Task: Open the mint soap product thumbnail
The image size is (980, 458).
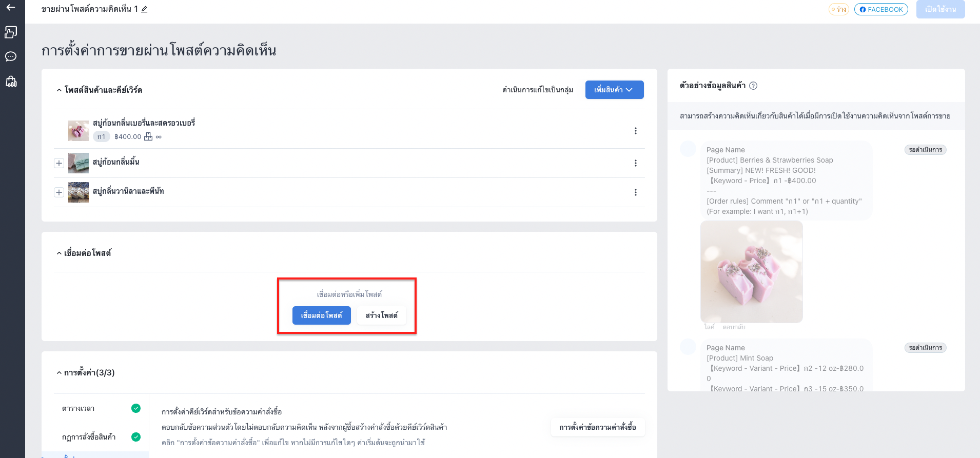Action: (79, 163)
